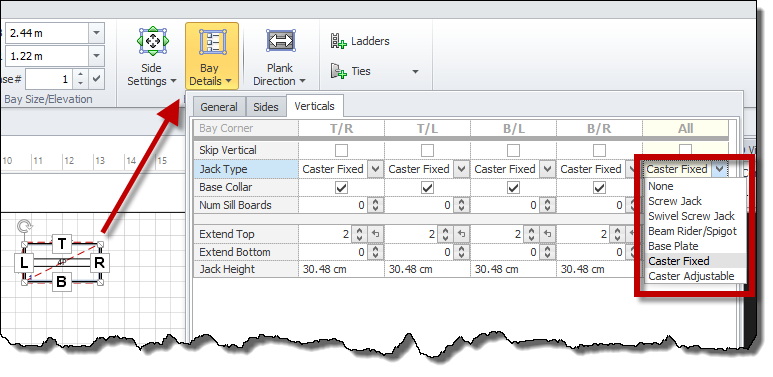Open the 2.44 m size dropdown

coord(96,34)
